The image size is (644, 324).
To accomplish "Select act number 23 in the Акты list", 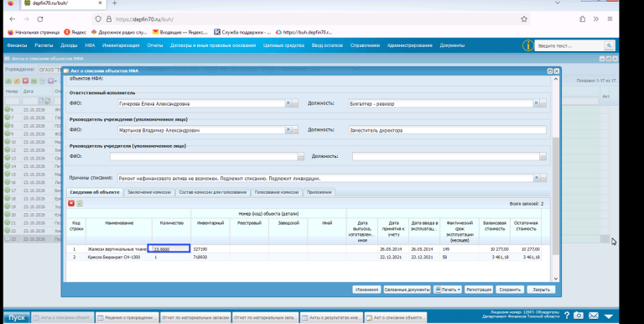I will coord(13,239).
